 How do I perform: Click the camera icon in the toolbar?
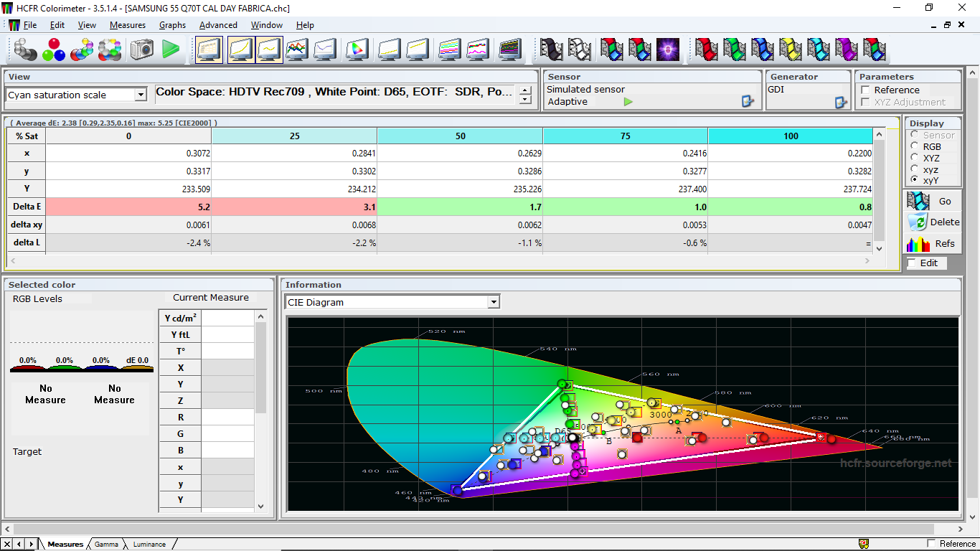(x=142, y=50)
